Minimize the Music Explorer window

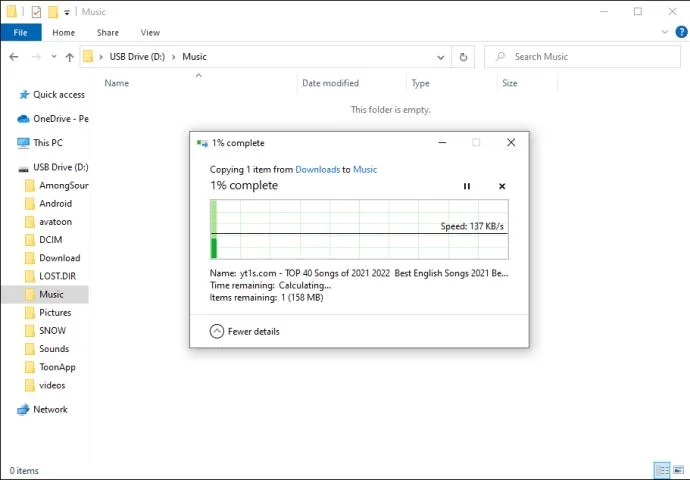(604, 12)
